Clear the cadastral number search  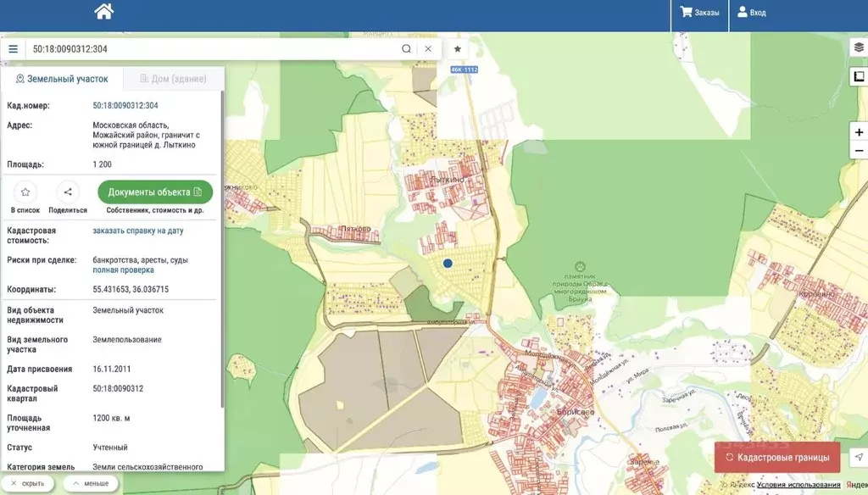(428, 49)
